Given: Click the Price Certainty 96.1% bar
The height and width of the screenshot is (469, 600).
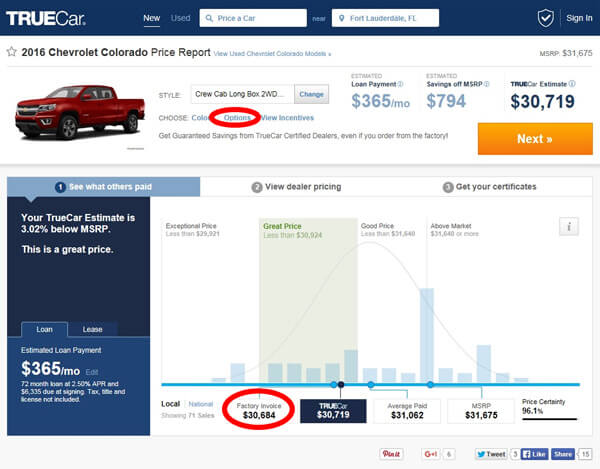Looking at the screenshot, I should pyautogui.click(x=549, y=419).
